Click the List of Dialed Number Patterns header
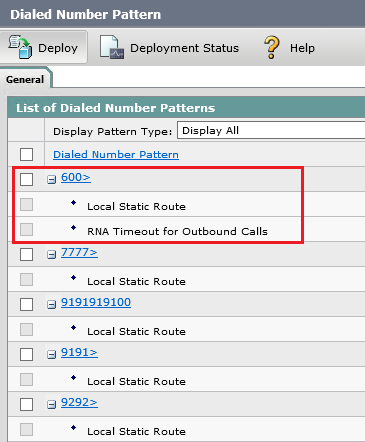This screenshot has height=442, width=365. 116,108
